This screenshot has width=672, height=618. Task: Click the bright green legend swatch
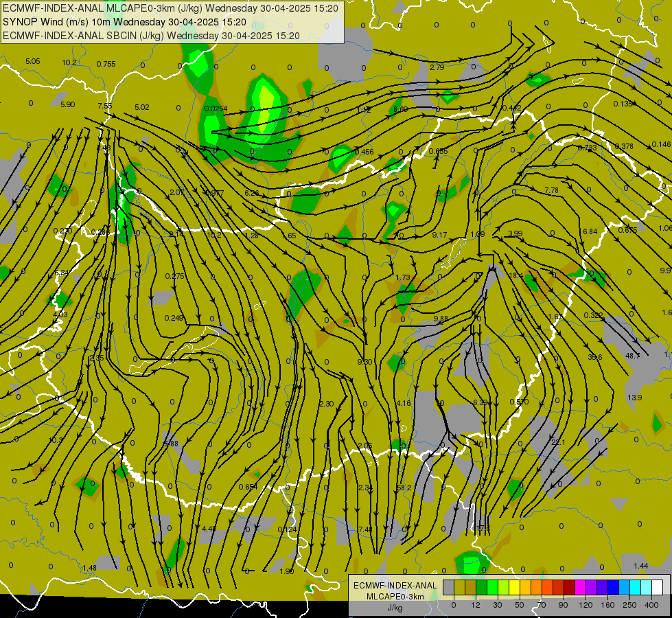click(492, 588)
